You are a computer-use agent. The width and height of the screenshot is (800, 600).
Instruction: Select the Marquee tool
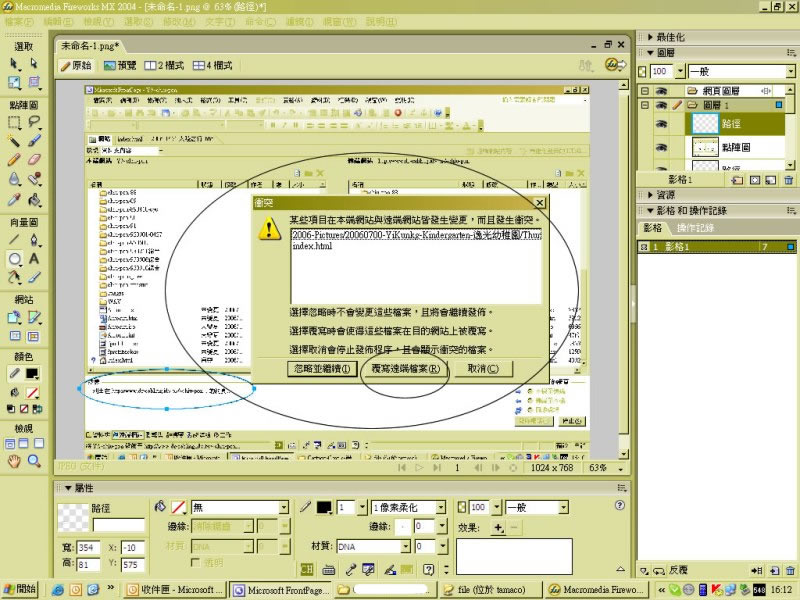click(x=14, y=122)
